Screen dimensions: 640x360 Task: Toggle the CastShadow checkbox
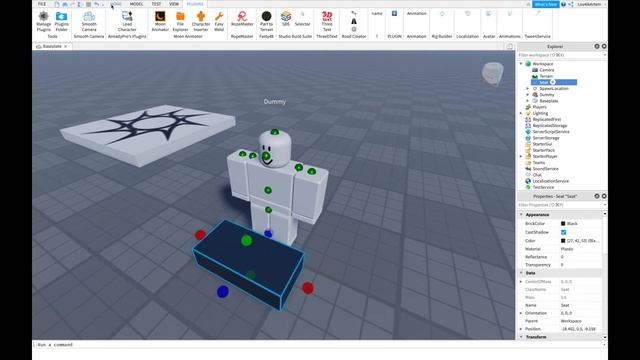pos(563,232)
